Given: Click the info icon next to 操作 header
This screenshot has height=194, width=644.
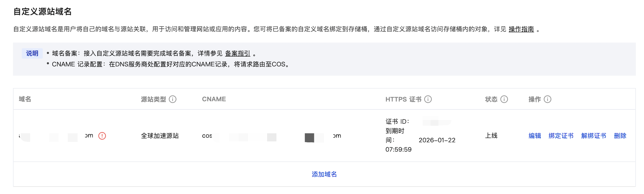Looking at the screenshot, I should 548,99.
